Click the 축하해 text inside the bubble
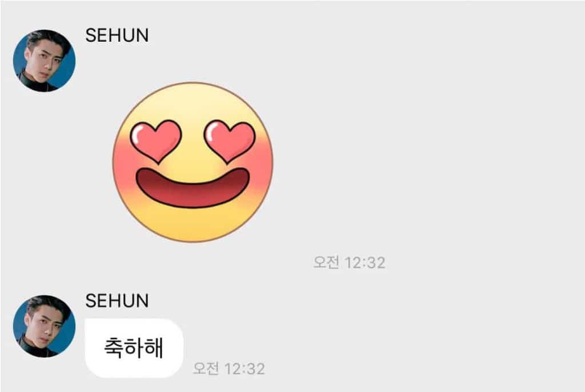The height and width of the screenshot is (392, 585). (134, 348)
